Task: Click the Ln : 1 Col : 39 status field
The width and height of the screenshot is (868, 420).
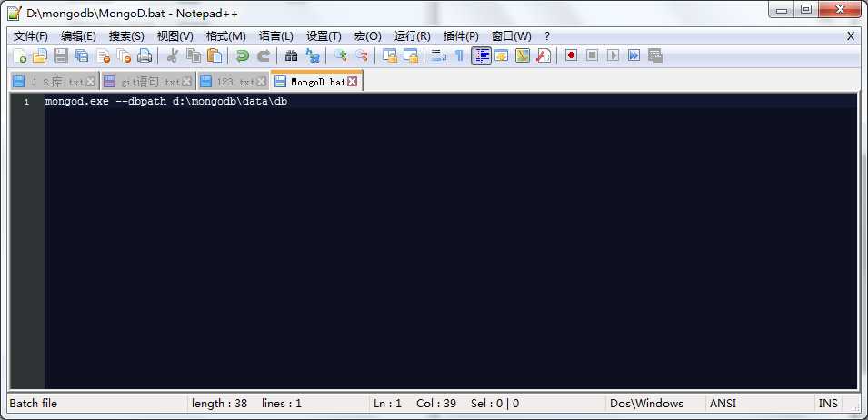Action: pos(414,404)
